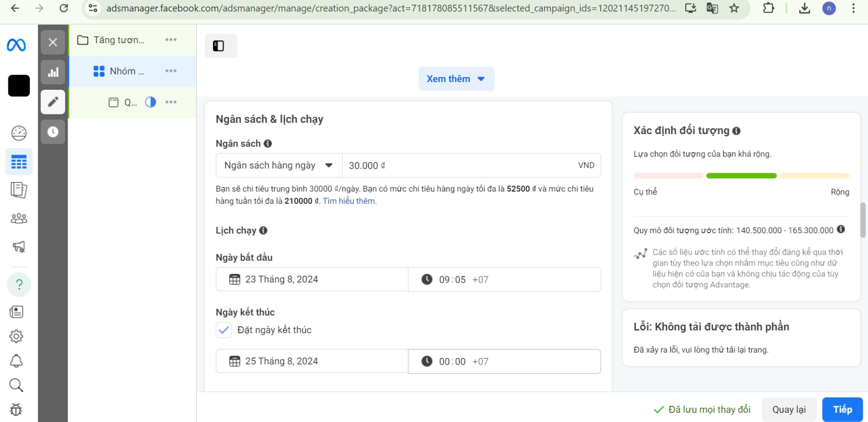868x422 pixels.
Task: Open the search magnifier icon
Action: tap(16, 386)
